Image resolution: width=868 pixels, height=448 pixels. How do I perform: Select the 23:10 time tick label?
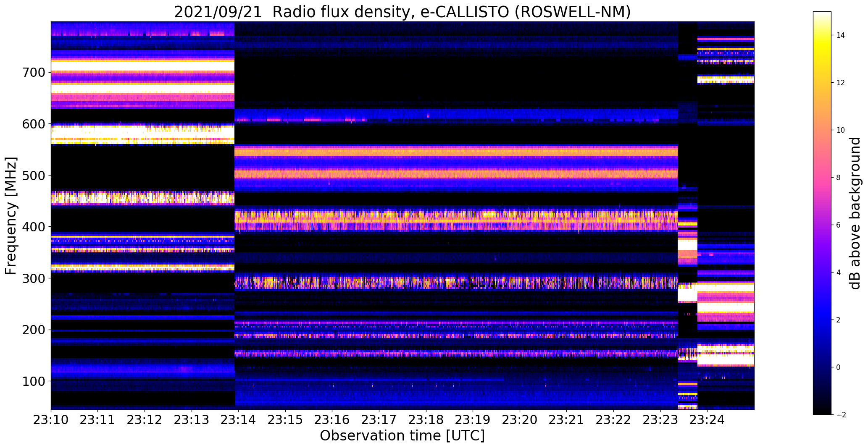point(51,420)
